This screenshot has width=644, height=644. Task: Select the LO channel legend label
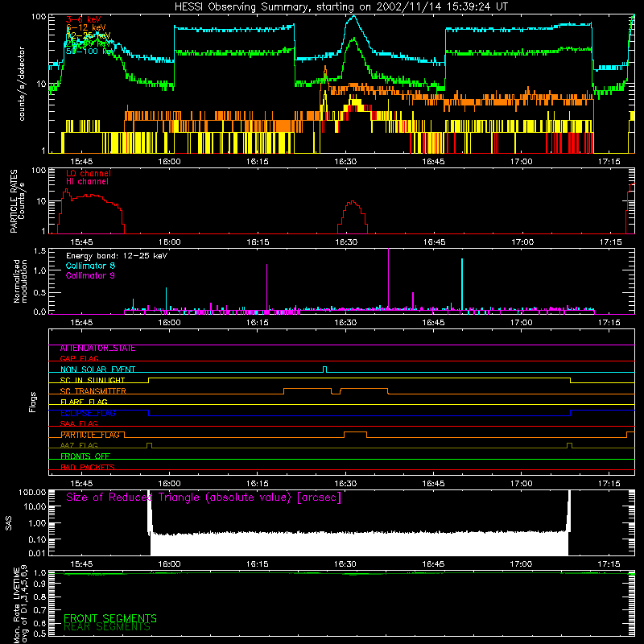point(89,173)
